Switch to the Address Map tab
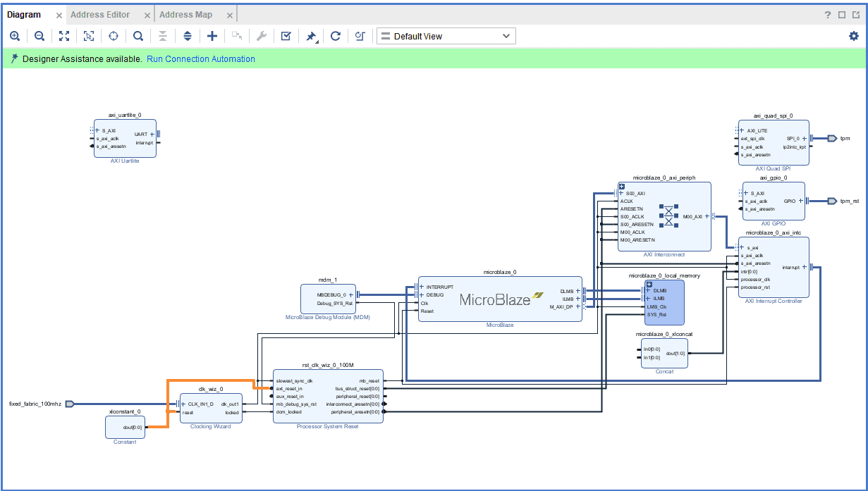The width and height of the screenshot is (868, 491). (x=185, y=15)
